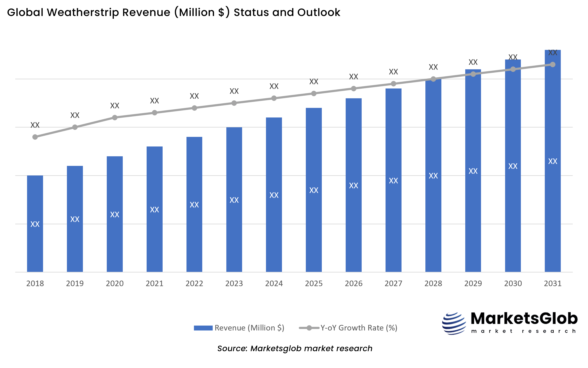Click the MarketsGlob globe logo icon

click(x=454, y=323)
